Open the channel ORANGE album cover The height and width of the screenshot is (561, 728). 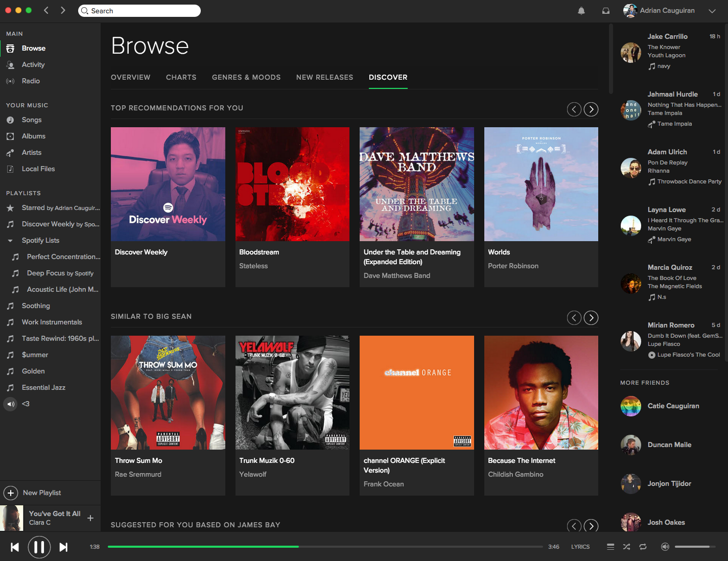(417, 392)
